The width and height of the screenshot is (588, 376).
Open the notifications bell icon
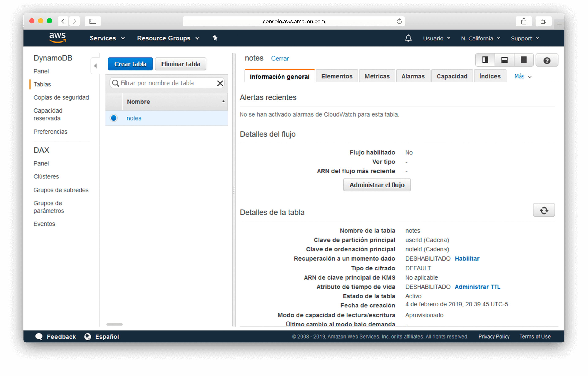pyautogui.click(x=408, y=38)
